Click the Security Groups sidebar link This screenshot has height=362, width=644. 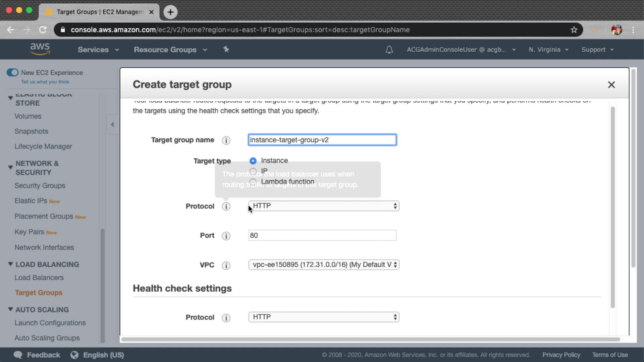pyautogui.click(x=40, y=185)
